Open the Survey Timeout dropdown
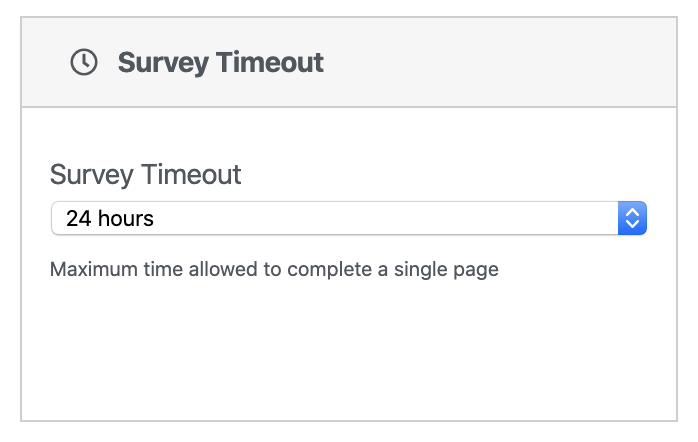 click(x=348, y=218)
